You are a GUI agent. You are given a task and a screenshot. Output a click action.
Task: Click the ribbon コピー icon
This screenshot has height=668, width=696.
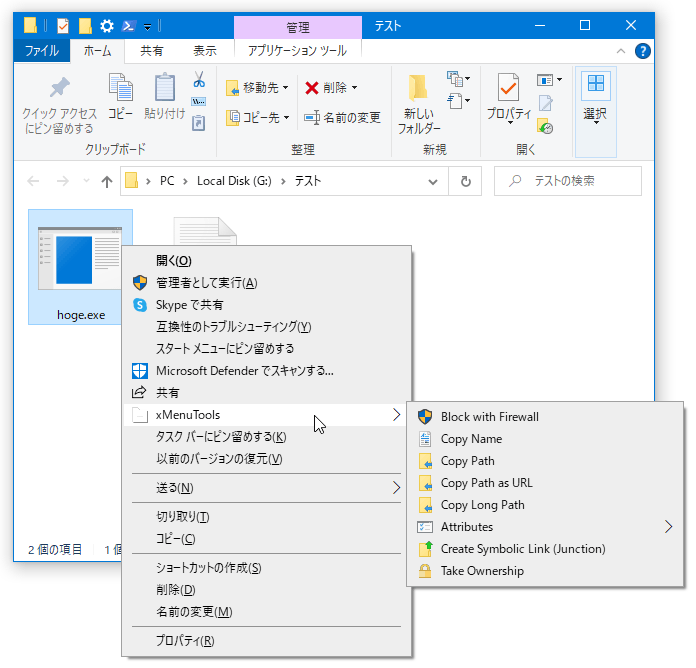point(121,87)
